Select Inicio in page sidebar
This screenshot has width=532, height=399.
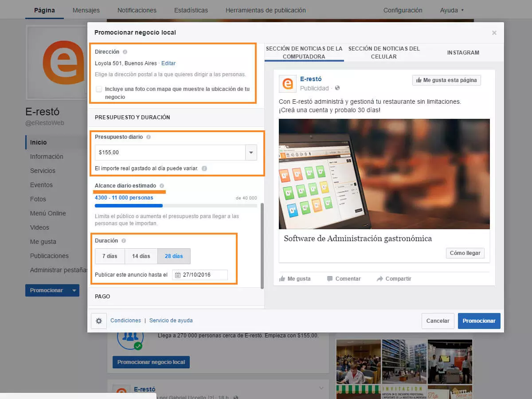click(38, 142)
